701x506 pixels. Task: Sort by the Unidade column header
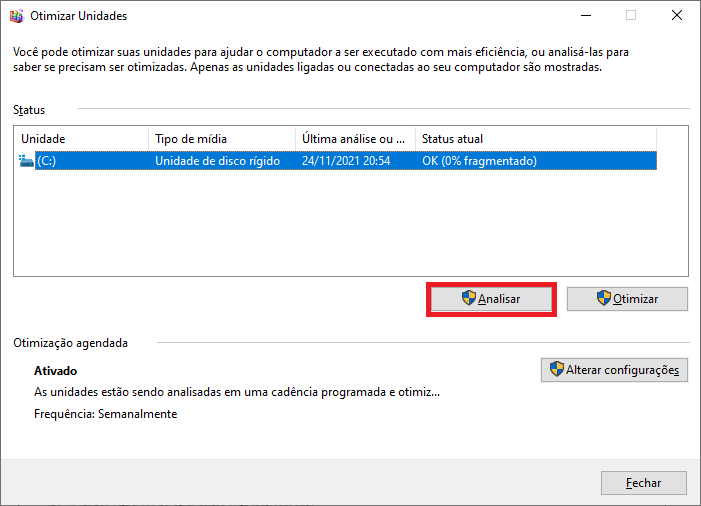click(83, 139)
